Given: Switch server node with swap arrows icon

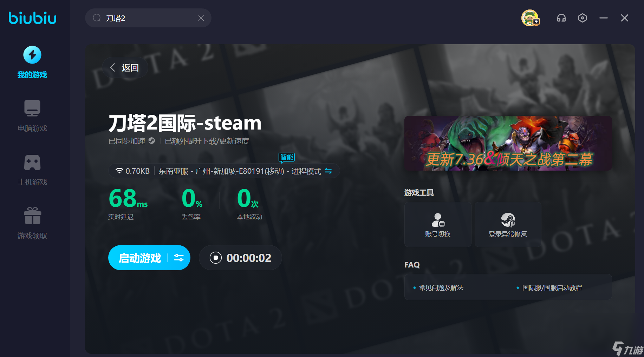Looking at the screenshot, I should tap(328, 171).
